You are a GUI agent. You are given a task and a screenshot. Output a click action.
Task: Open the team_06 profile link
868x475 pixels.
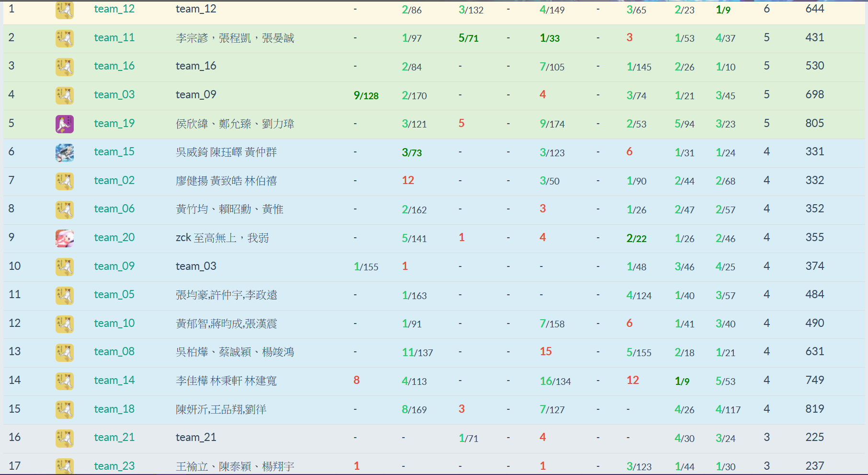(x=114, y=209)
